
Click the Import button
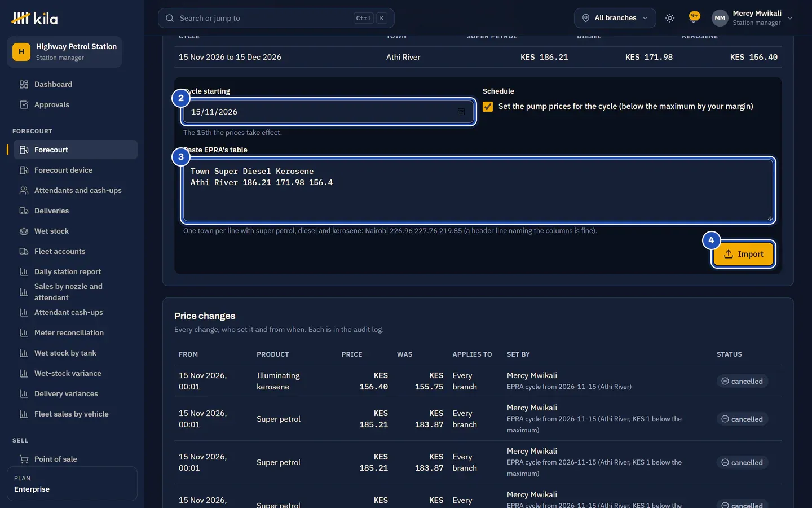point(743,254)
